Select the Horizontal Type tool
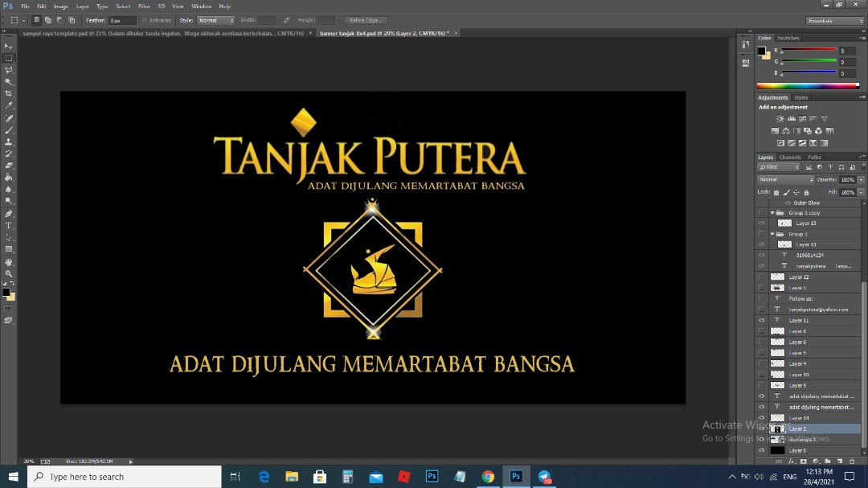The width and height of the screenshot is (868, 488). pos(8,225)
